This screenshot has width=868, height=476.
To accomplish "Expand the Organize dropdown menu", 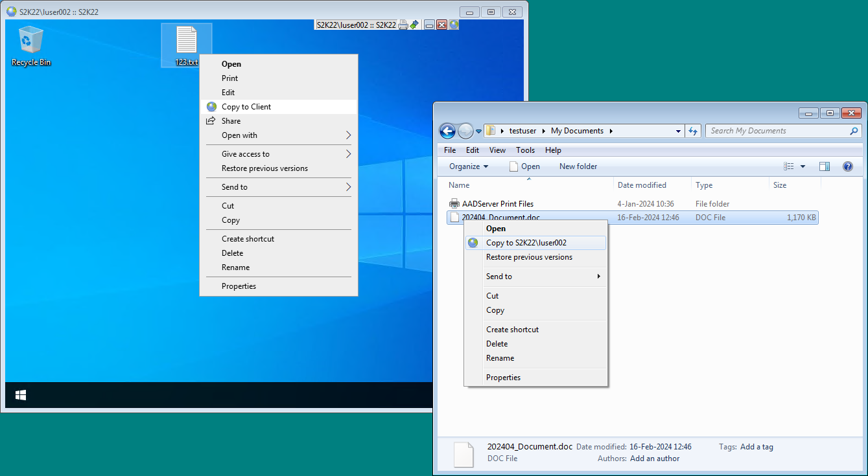I will coord(469,166).
